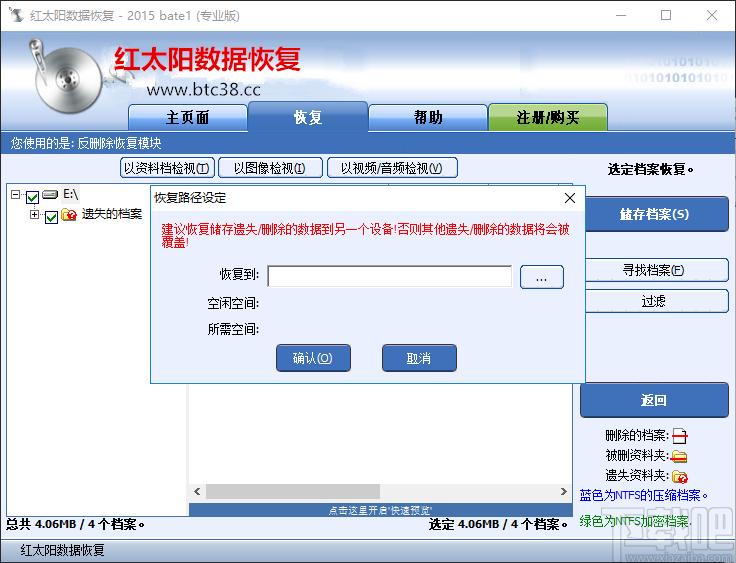This screenshot has width=736, height=563.
Task: Expand the 遗失的档案 tree node
Action: (34, 214)
